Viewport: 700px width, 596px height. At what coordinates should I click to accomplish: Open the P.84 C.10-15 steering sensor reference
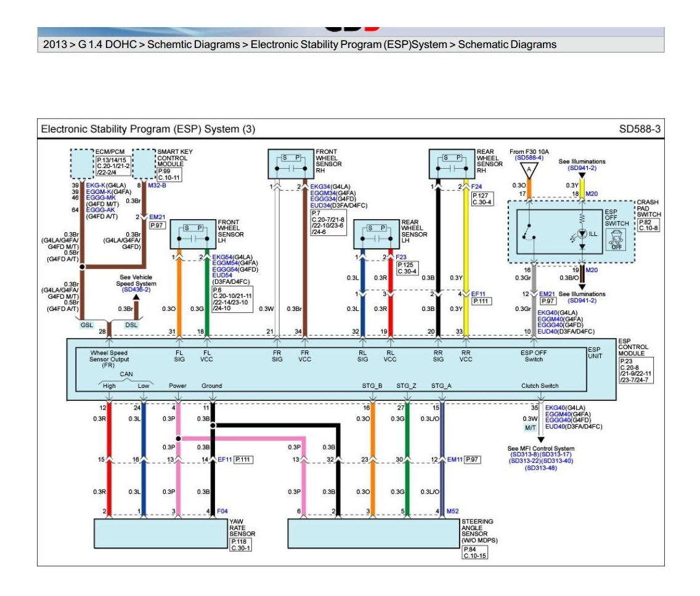coord(475,552)
